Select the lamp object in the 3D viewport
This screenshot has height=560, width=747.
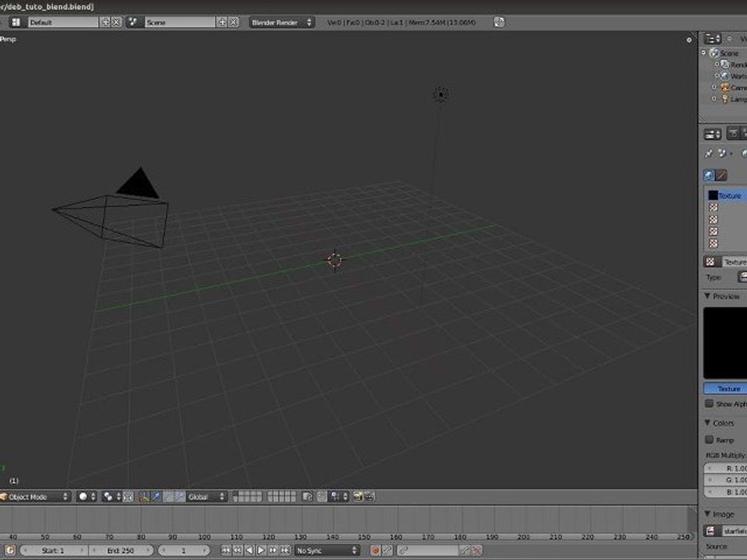(x=440, y=94)
